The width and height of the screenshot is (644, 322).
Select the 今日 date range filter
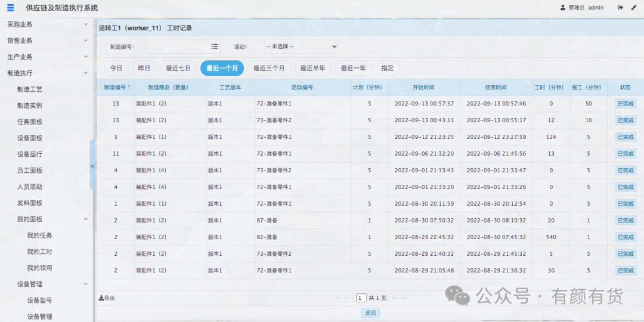[116, 68]
